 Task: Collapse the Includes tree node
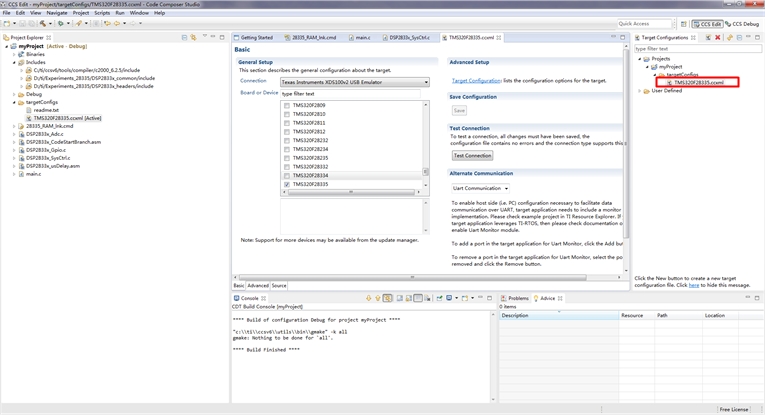tap(14, 62)
